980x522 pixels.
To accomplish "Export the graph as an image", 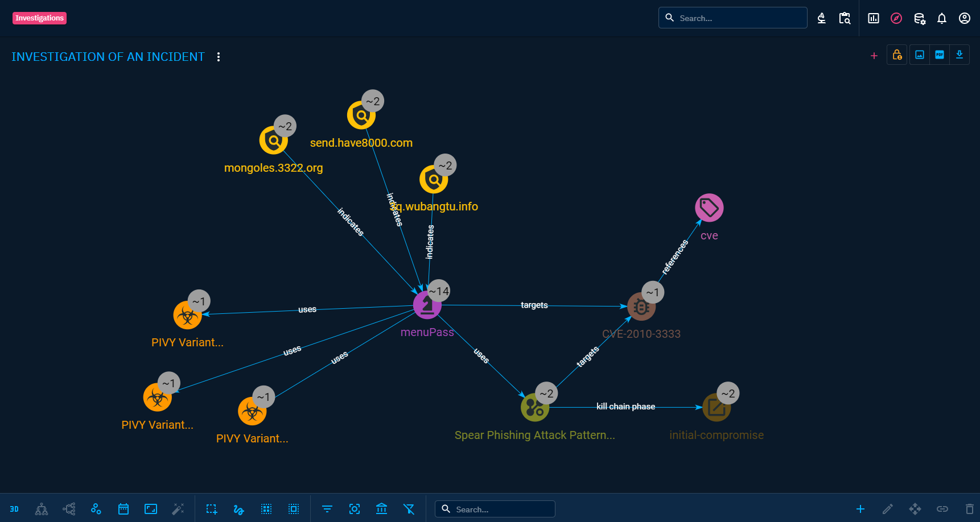I will [x=920, y=55].
